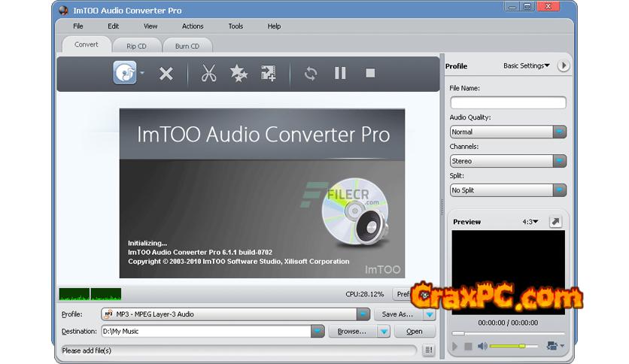629x364 pixels.
Task: Select the scissors Clip tool
Action: pyautogui.click(x=209, y=74)
